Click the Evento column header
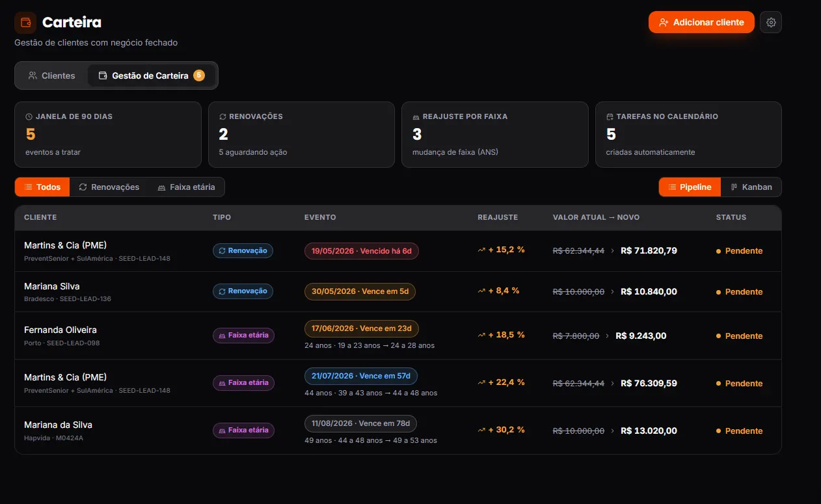This screenshot has height=504, width=821. tap(320, 217)
